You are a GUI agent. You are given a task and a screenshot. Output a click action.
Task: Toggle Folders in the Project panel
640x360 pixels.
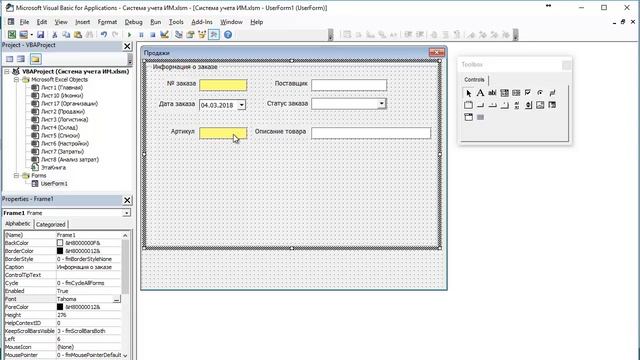point(36,59)
